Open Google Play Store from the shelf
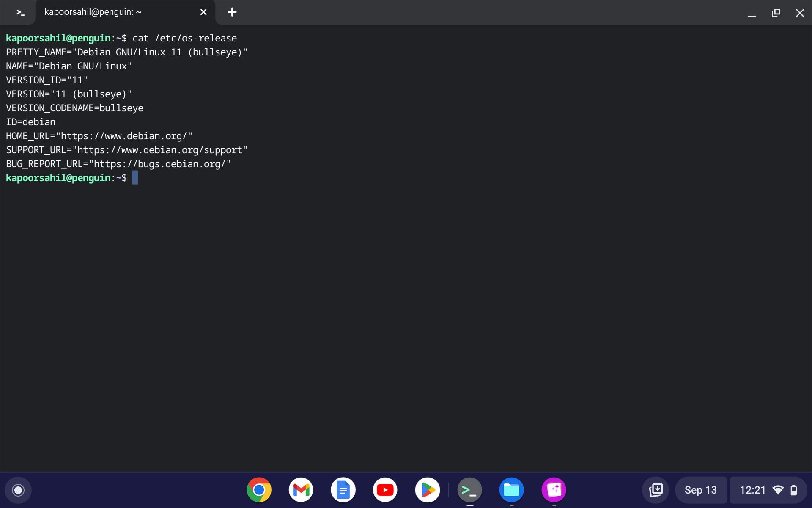This screenshot has width=812, height=508. (428, 490)
